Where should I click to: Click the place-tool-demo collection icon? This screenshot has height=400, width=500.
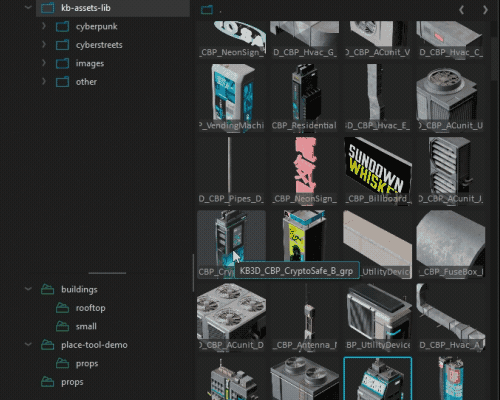pyautogui.click(x=48, y=345)
